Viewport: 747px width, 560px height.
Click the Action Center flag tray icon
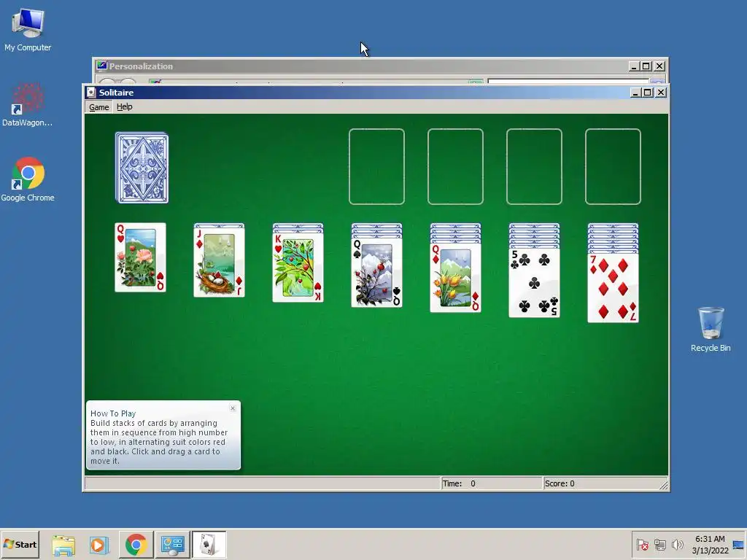[x=642, y=544]
